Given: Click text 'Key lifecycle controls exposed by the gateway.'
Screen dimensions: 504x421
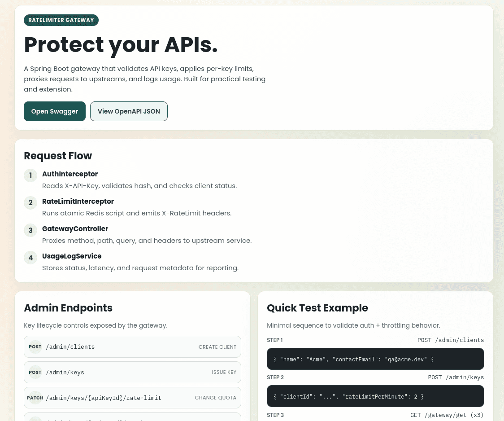Looking at the screenshot, I should [96, 325].
